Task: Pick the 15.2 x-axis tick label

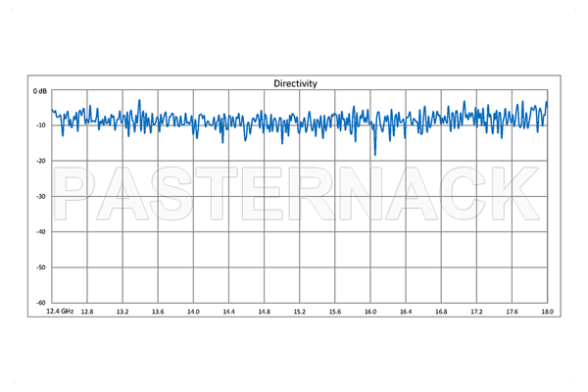Action: (299, 312)
